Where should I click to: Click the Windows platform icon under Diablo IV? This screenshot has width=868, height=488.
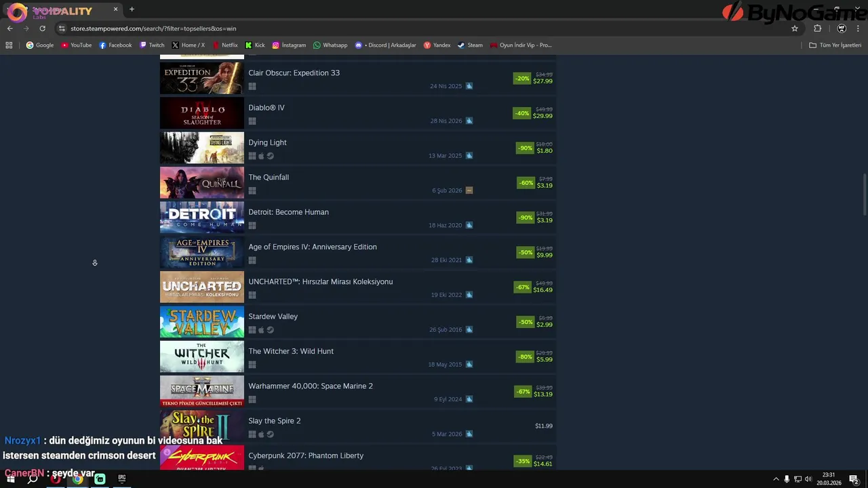[x=252, y=121]
